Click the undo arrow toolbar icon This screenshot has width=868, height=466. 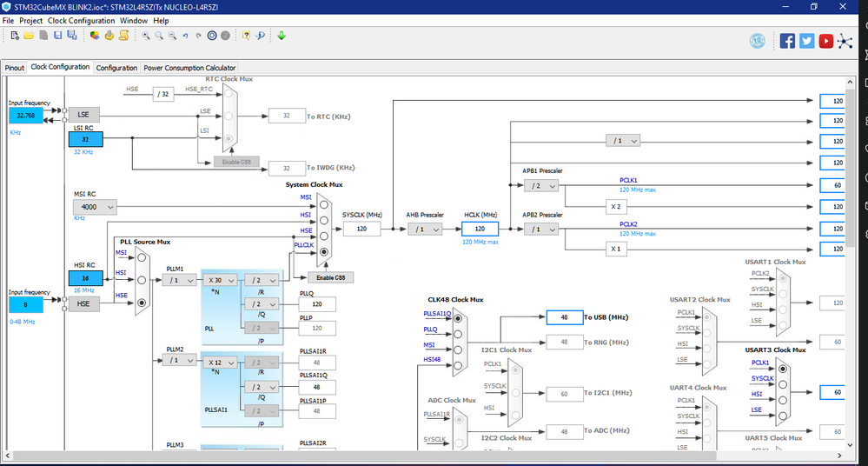(x=185, y=36)
